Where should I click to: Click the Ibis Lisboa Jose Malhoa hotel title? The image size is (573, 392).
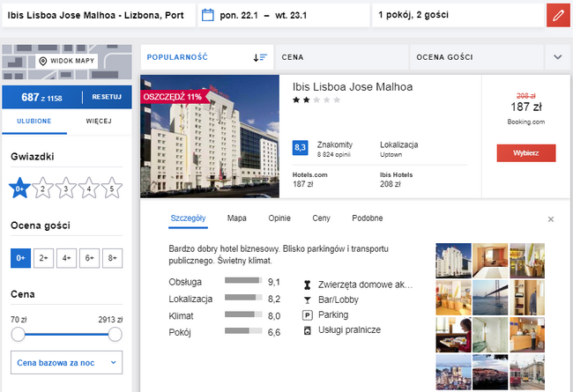pyautogui.click(x=353, y=87)
